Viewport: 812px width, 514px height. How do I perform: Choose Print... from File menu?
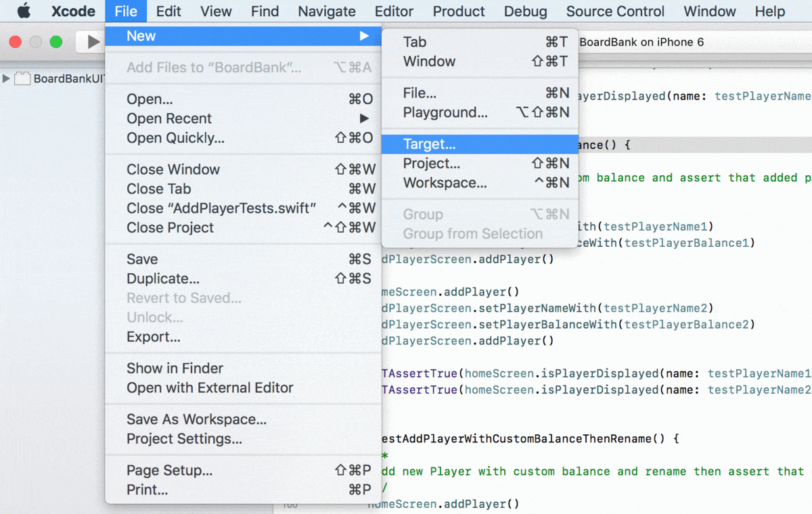(x=243, y=490)
